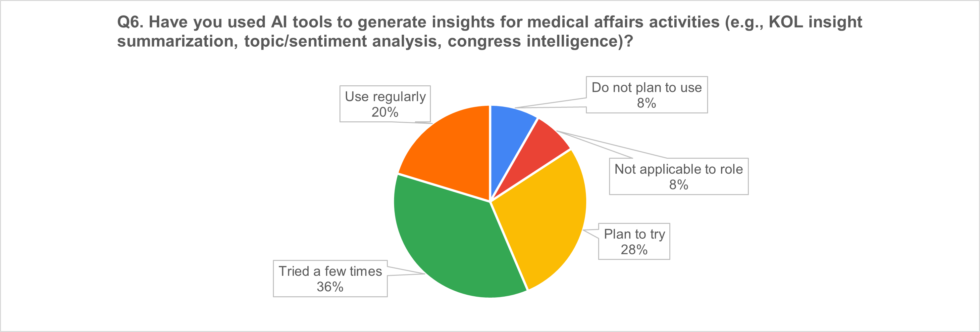Click the 36% value in the label

(x=330, y=287)
